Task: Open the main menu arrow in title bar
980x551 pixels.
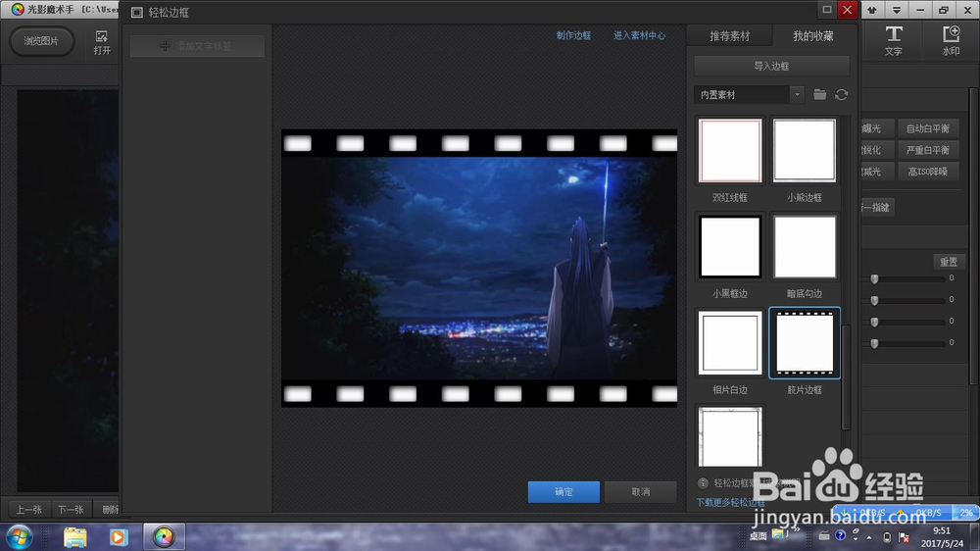Action: (x=897, y=10)
